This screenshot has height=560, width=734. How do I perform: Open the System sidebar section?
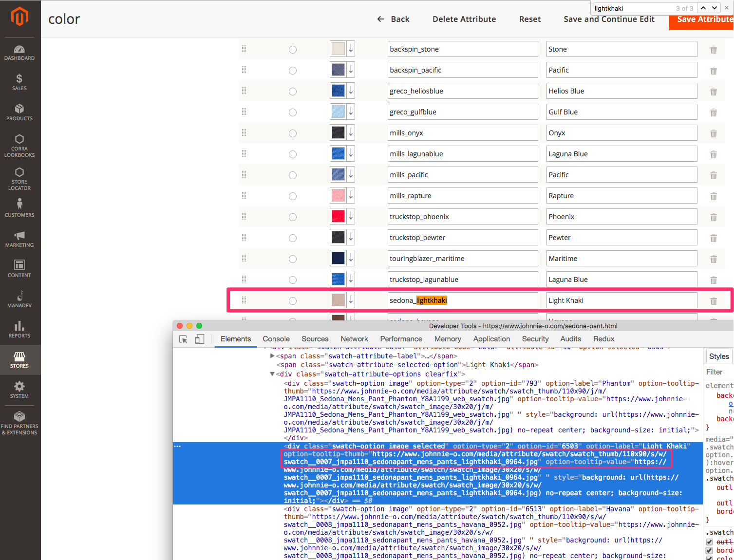click(x=19, y=390)
